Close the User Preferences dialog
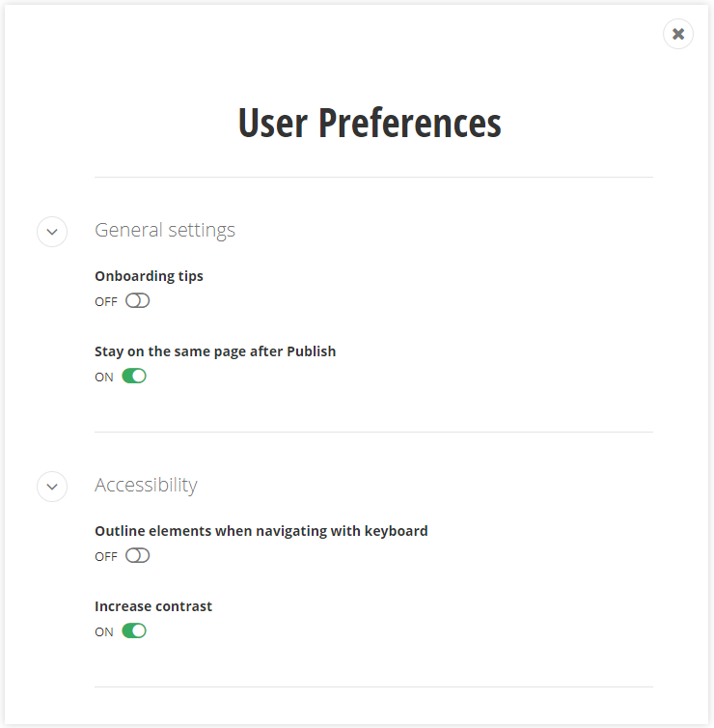Image resolution: width=714 pixels, height=728 pixels. pyautogui.click(x=678, y=34)
